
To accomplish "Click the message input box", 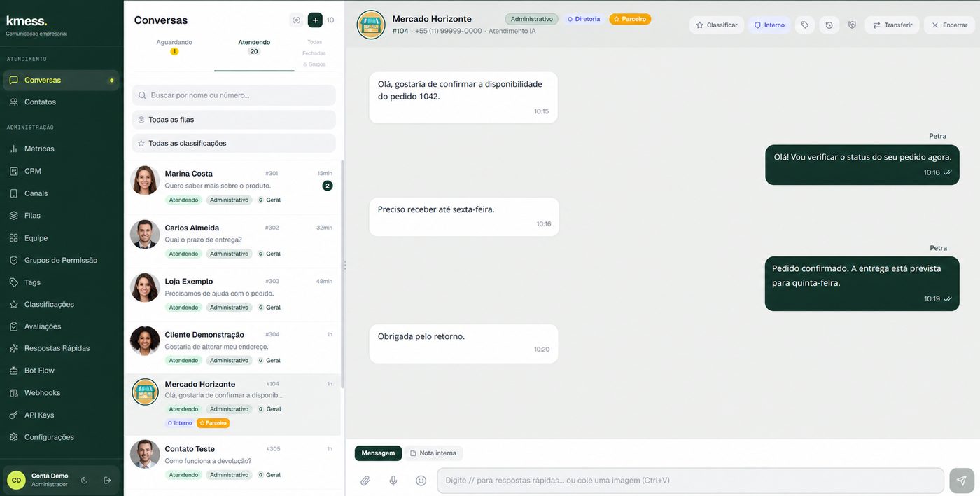I will coord(690,481).
